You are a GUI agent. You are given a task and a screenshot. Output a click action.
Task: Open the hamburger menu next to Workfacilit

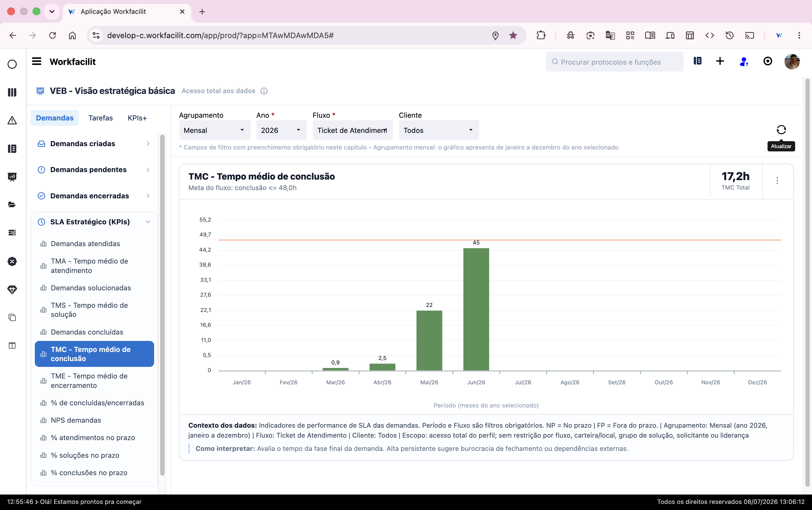[36, 61]
